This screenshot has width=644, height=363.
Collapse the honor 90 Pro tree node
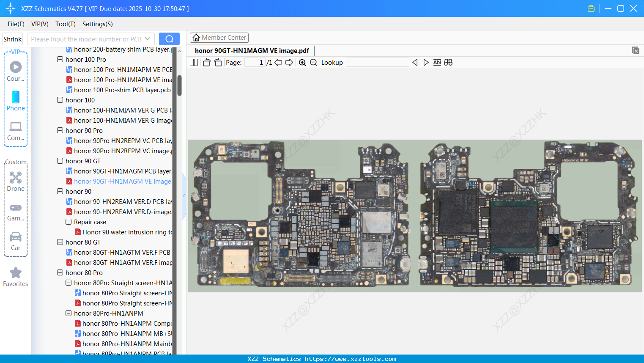coord(60,131)
